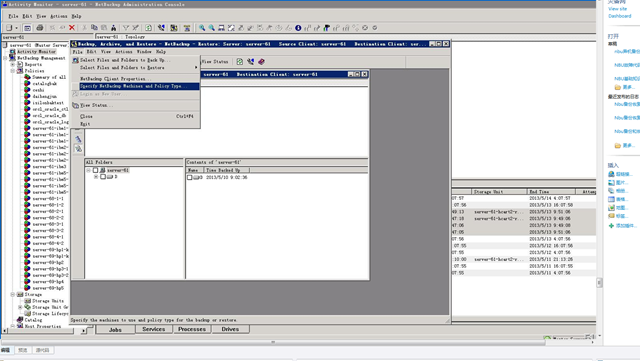The width and height of the screenshot is (640, 361).
Task: Click Activity Monitor tree node
Action: point(36,51)
